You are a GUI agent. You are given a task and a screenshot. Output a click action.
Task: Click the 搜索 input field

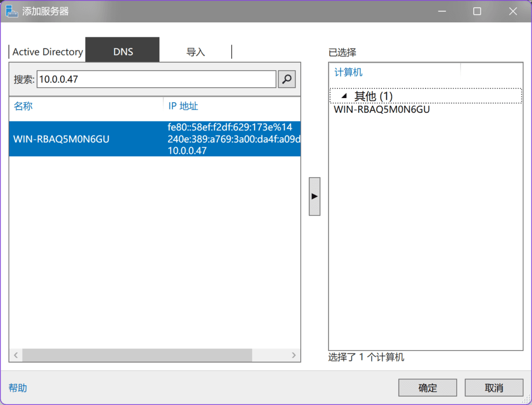click(156, 79)
